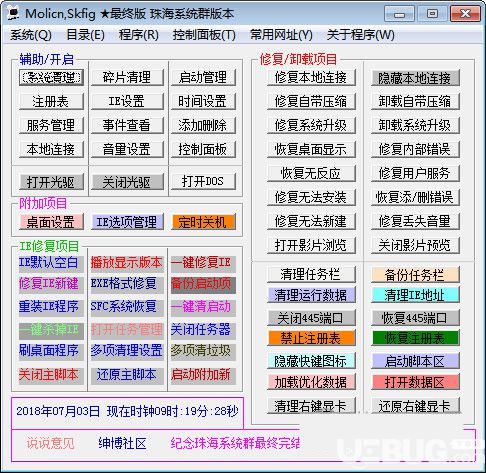Click the 音量设置 button
Viewport: 486px width, 473px height.
[x=127, y=149]
